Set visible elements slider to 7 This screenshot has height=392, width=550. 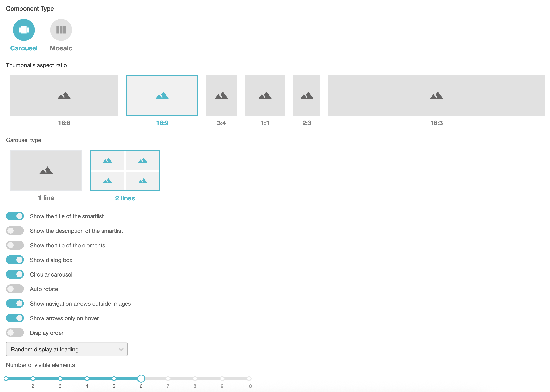168,378
